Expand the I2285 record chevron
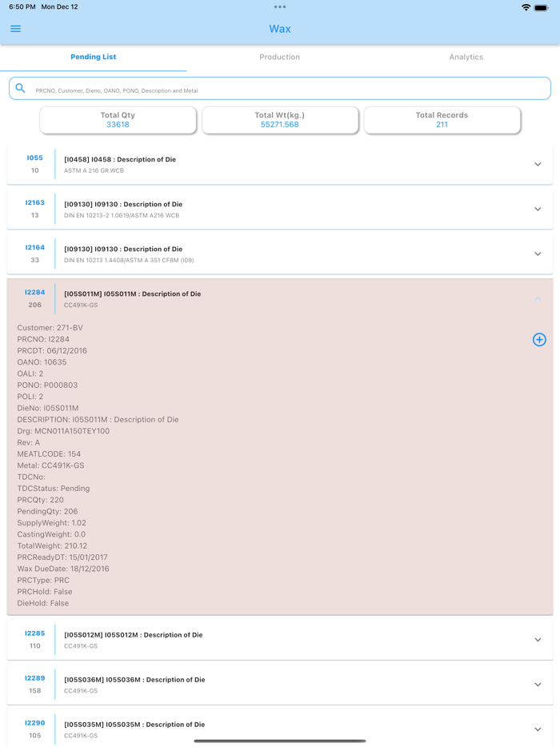560x747 pixels. (538, 640)
